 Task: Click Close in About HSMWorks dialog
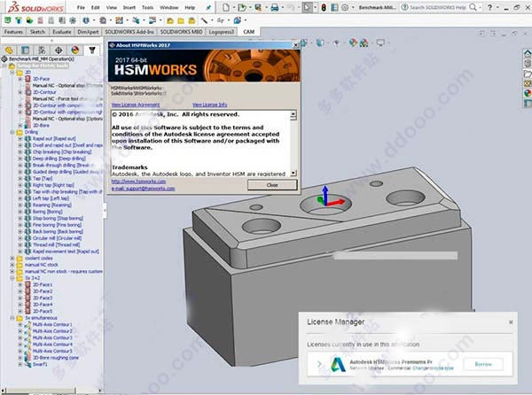[x=272, y=185]
